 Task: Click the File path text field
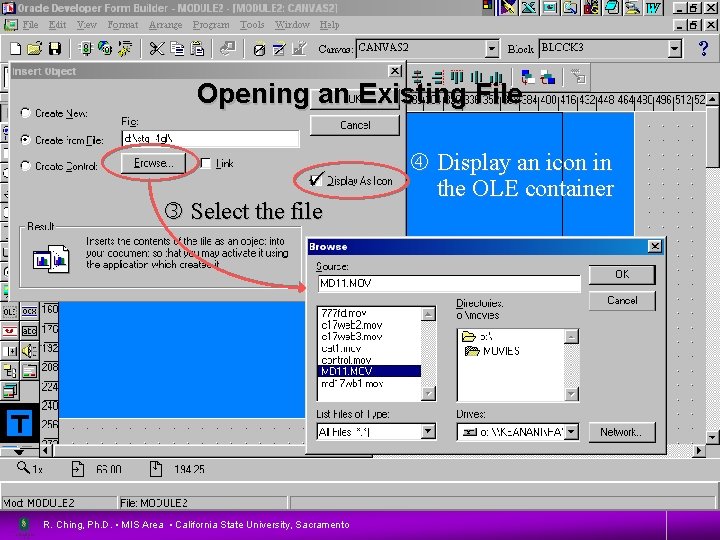click(210, 138)
